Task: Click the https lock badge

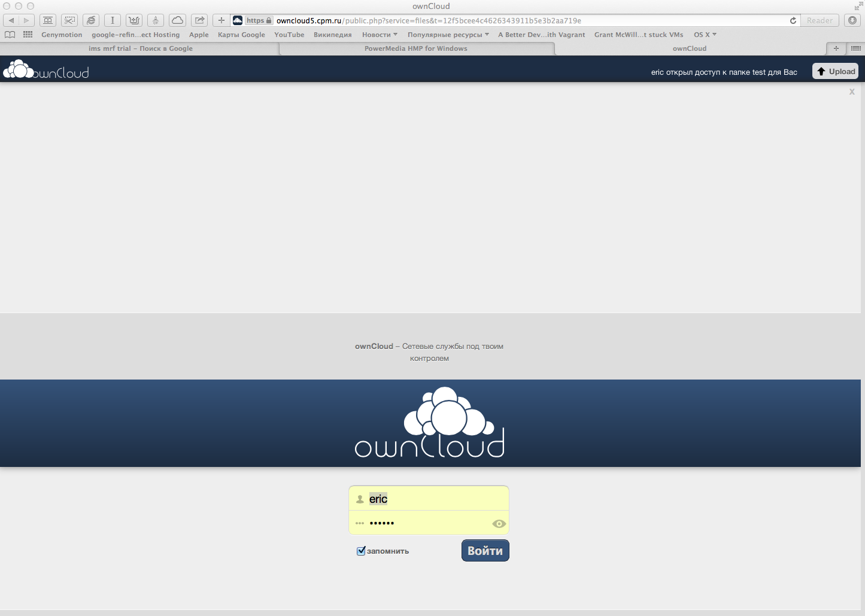Action: (259, 20)
